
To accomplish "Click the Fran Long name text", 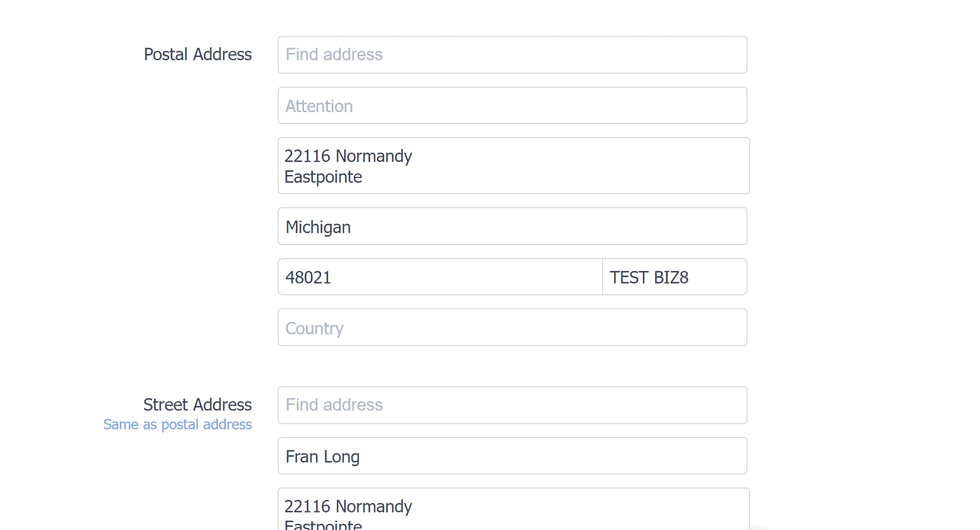I will tap(322, 457).
